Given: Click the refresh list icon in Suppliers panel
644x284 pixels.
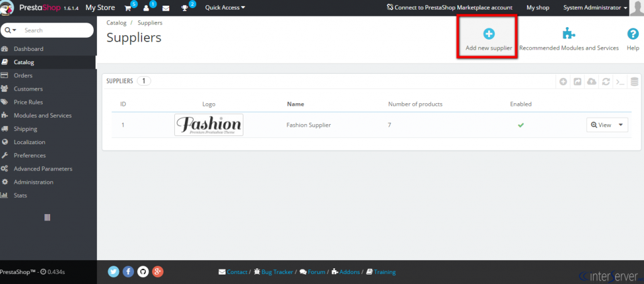Looking at the screenshot, I should click(x=606, y=81).
